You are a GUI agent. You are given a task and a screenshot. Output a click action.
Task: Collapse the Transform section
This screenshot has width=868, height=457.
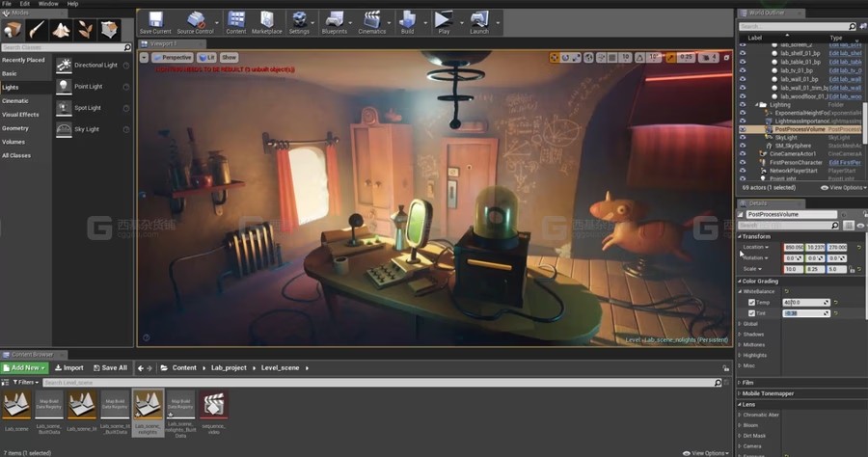tap(740, 237)
